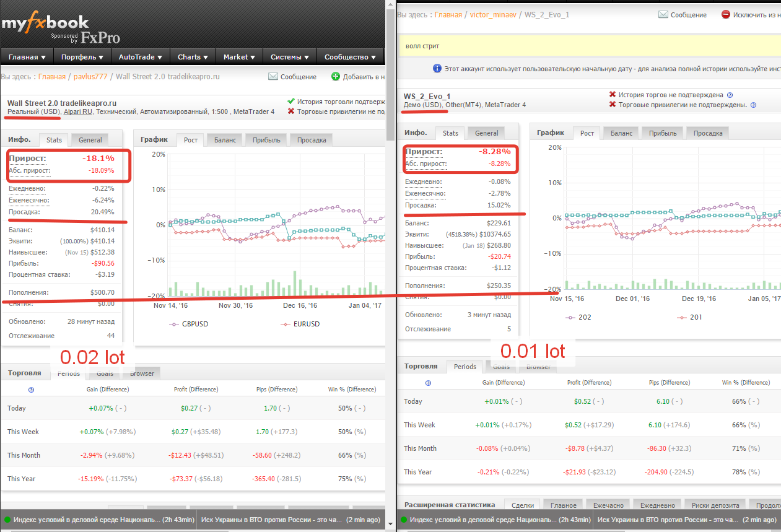This screenshot has width=781, height=532.
Task: Click blue info icon in right window notice
Action: 437,69
